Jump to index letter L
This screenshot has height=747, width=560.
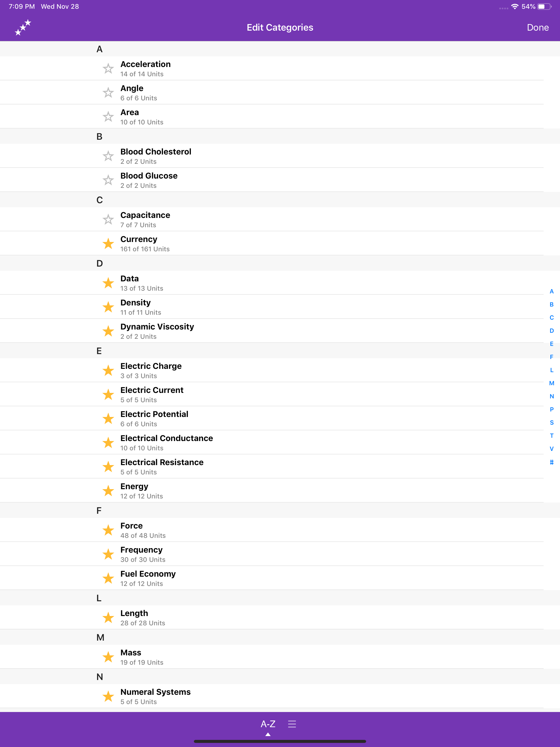click(552, 370)
